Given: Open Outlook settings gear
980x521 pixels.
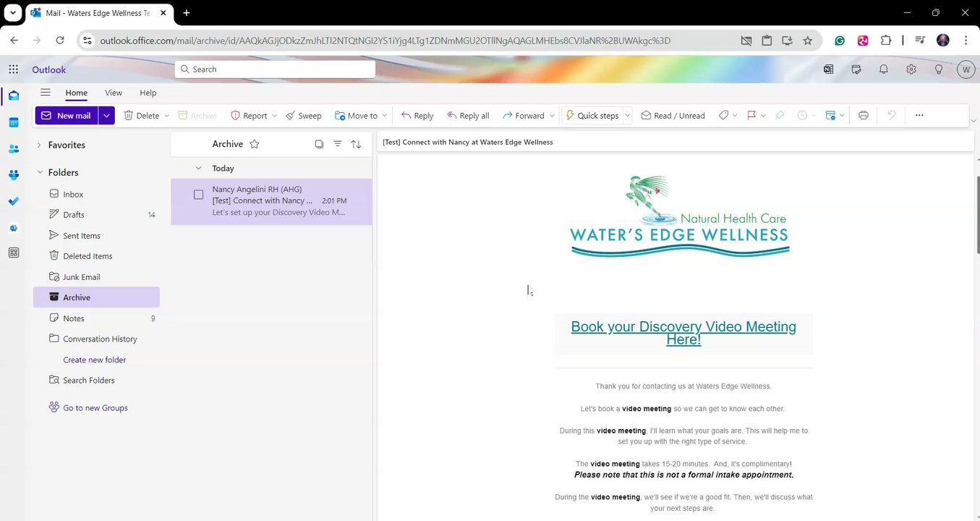Looking at the screenshot, I should 911,69.
